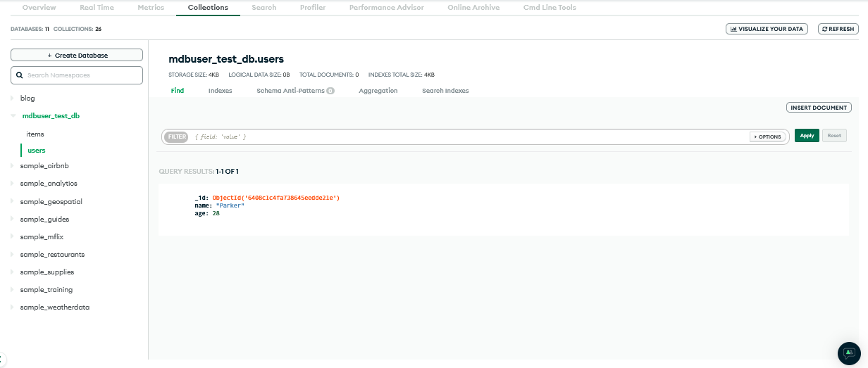Open the Performance Advisor tab
The width and height of the screenshot is (868, 368).
[387, 8]
